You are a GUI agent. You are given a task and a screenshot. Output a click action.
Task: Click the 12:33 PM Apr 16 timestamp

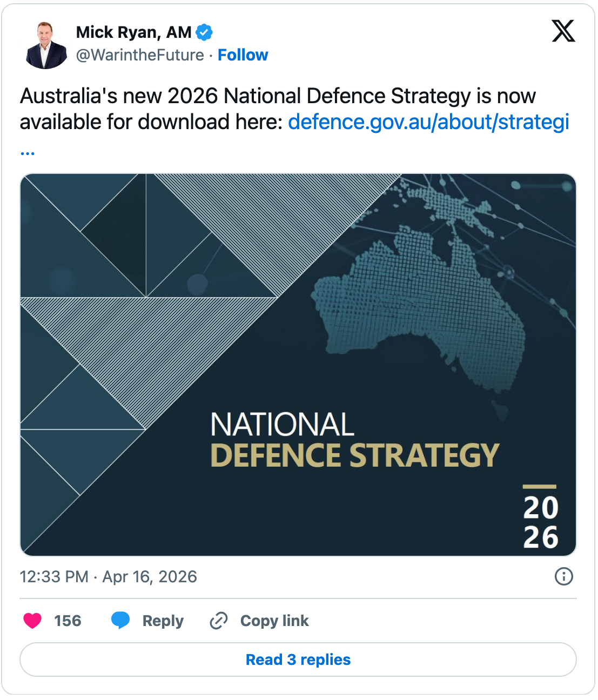108,577
